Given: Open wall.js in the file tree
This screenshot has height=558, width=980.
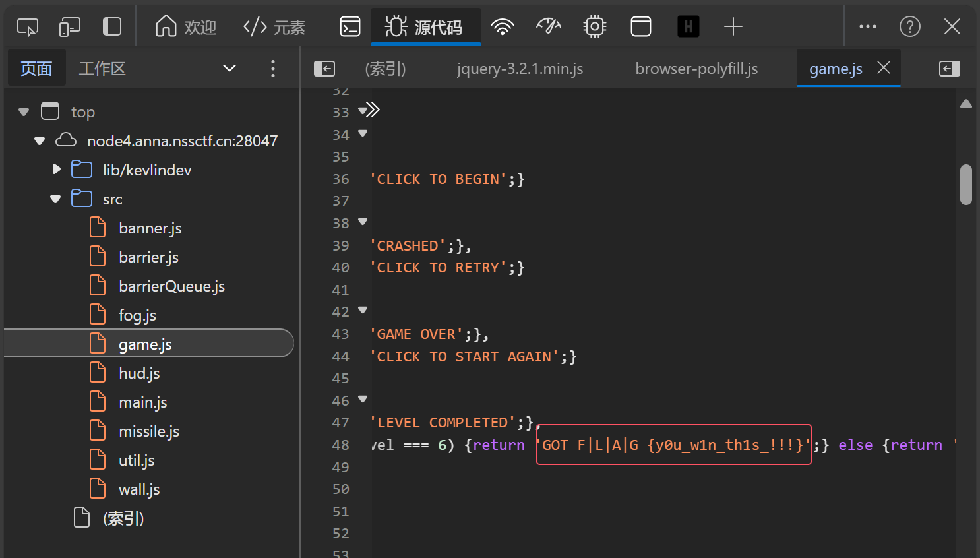Looking at the screenshot, I should [x=139, y=489].
